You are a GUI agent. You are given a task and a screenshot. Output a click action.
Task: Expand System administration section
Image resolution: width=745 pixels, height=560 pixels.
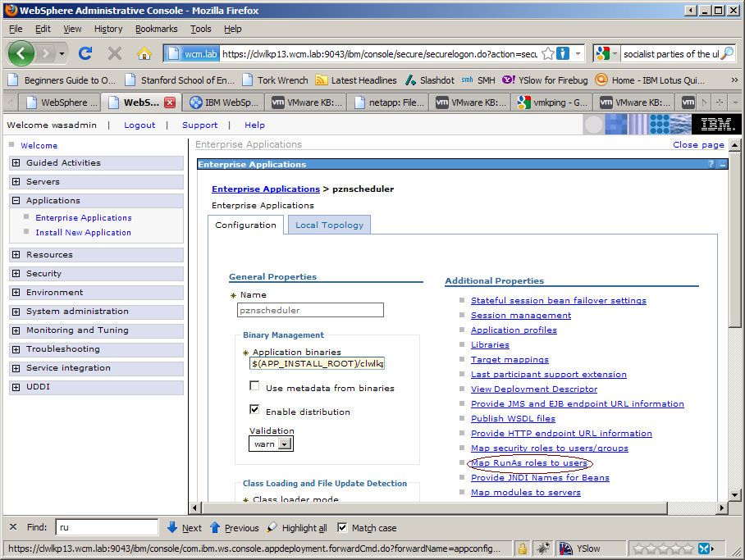16,312
